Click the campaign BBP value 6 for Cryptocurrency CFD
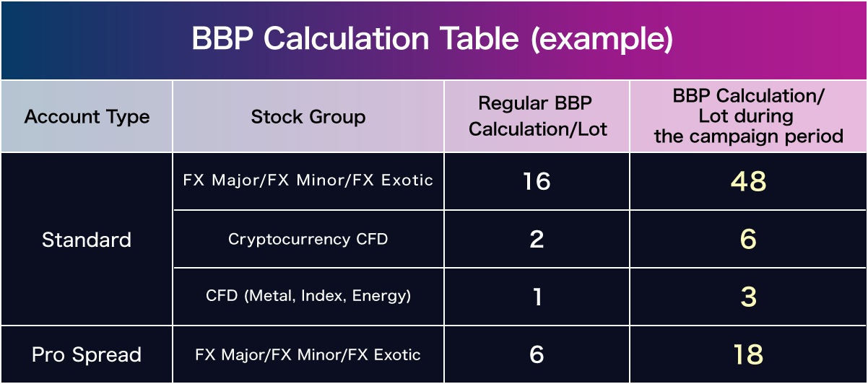This screenshot has width=868, height=384. click(748, 240)
